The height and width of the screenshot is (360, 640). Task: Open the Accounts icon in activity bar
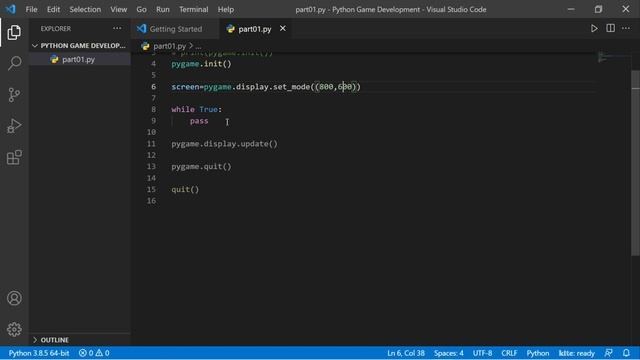pos(14,298)
